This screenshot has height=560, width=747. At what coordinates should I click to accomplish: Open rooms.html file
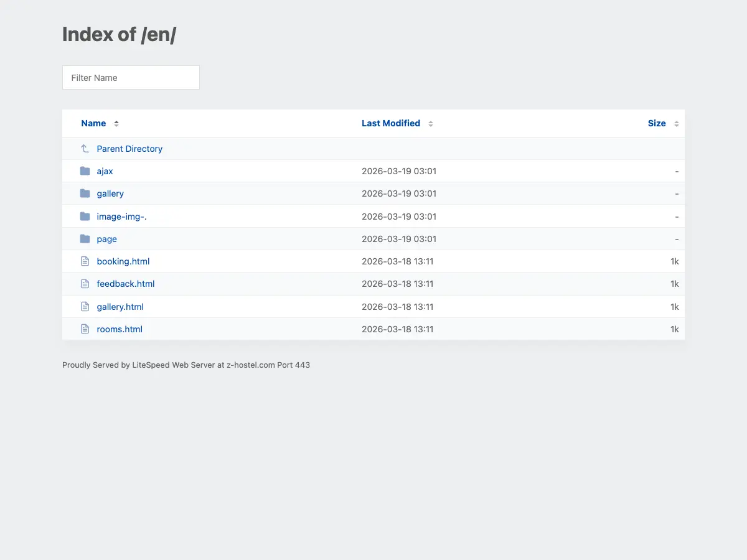pyautogui.click(x=120, y=329)
